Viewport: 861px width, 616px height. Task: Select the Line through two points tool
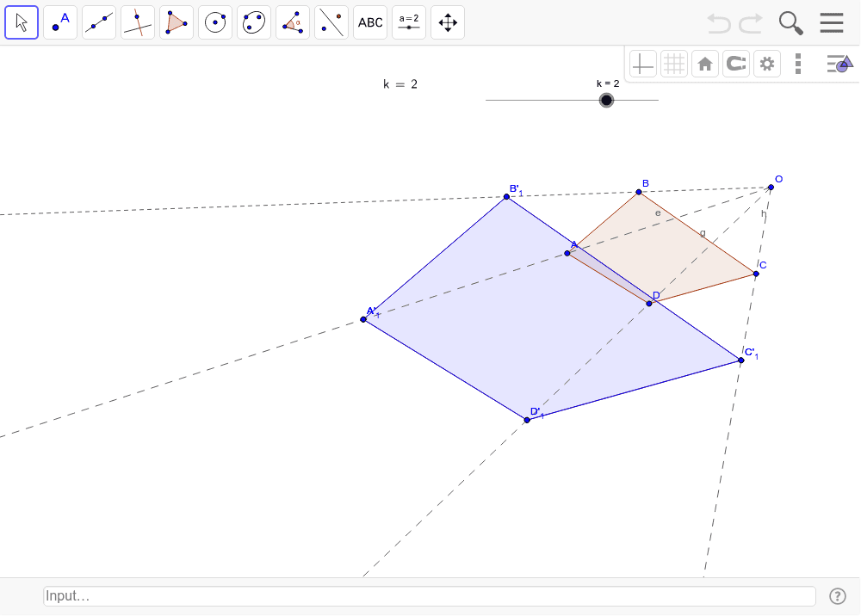point(99,22)
